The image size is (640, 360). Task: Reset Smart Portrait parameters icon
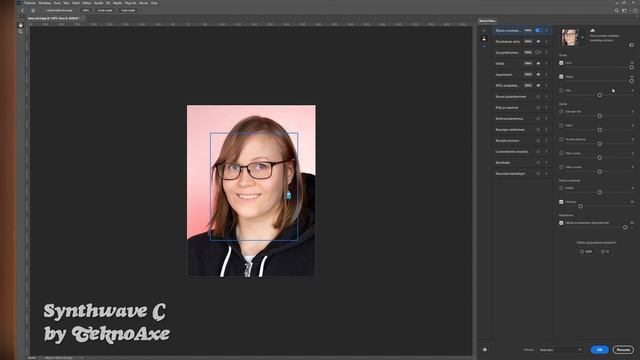click(x=631, y=45)
